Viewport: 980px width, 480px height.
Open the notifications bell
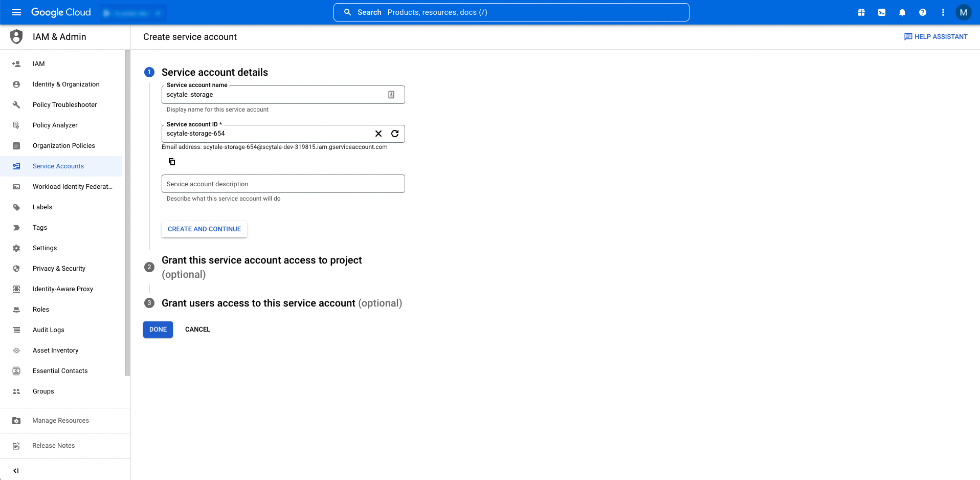pyautogui.click(x=902, y=12)
